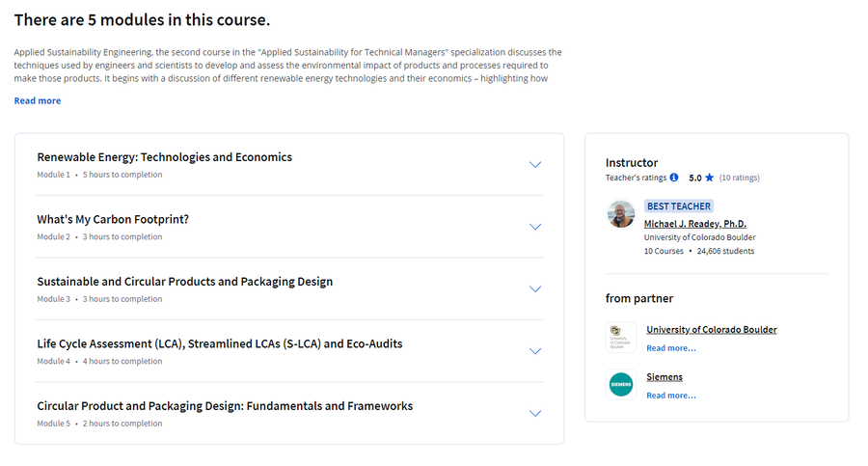Click the blue star rating icon

pos(709,178)
